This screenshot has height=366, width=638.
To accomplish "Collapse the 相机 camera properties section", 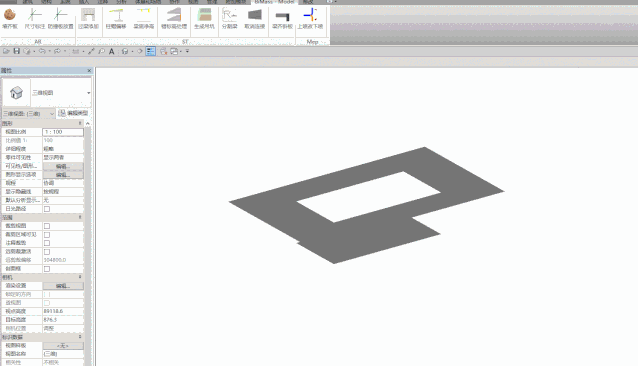I will click(x=80, y=277).
